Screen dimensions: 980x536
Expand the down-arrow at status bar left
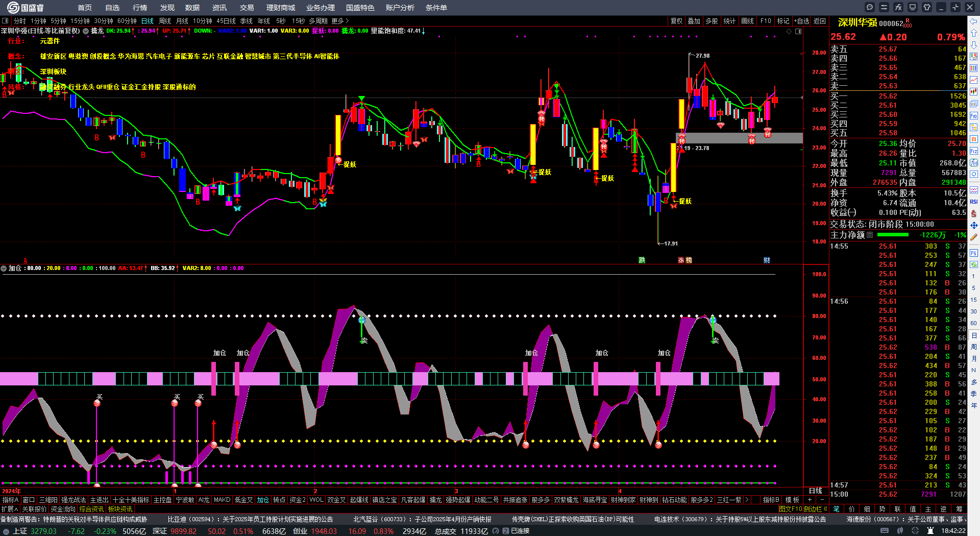click(6, 531)
